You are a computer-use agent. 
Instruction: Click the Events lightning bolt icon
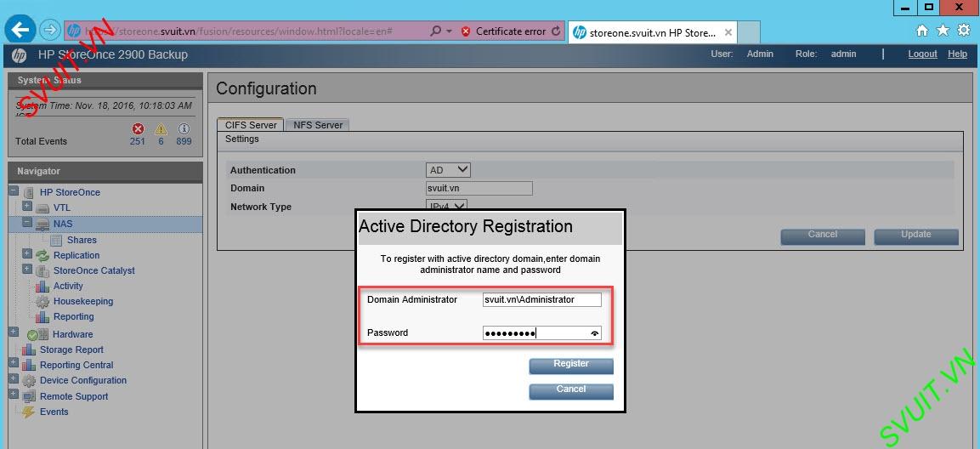(29, 412)
